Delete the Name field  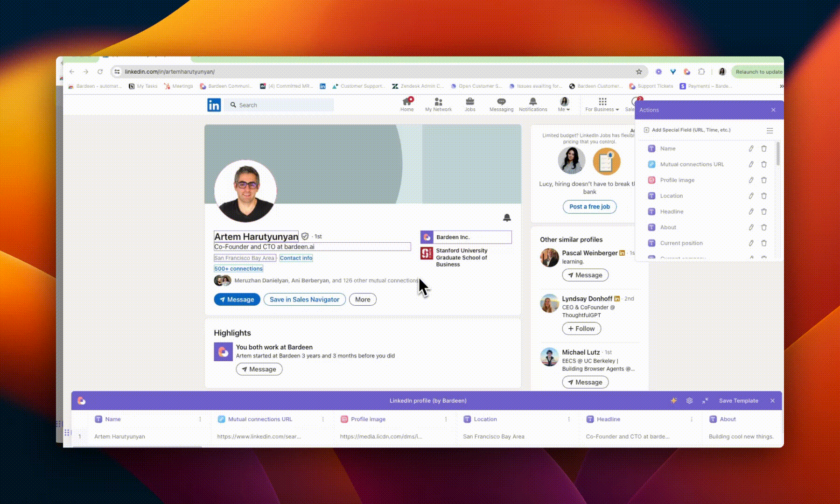(764, 148)
